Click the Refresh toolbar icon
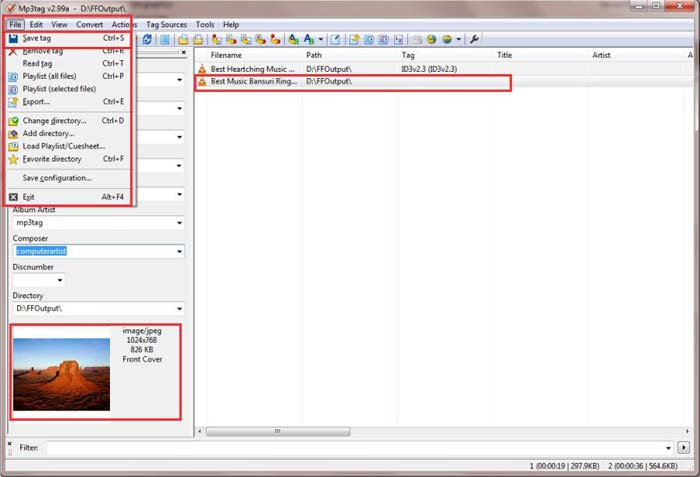 click(x=147, y=39)
